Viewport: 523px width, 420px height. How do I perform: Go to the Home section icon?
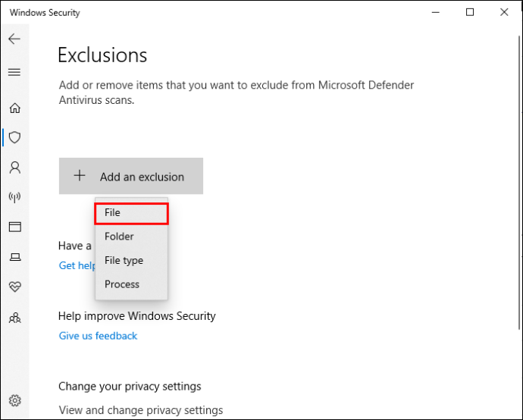14,108
